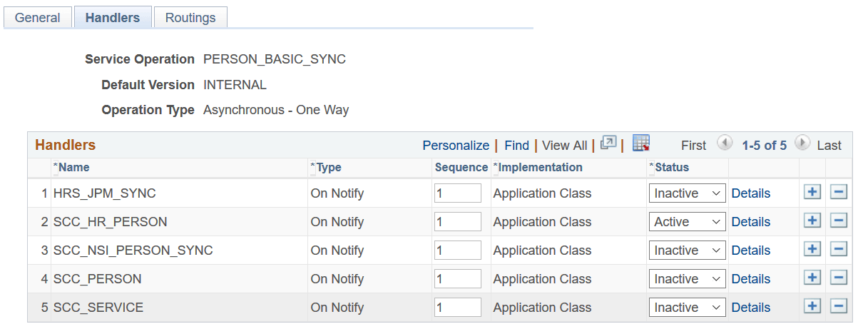Add a row after SCC_NSI_PERSON_SYNC

812,250
